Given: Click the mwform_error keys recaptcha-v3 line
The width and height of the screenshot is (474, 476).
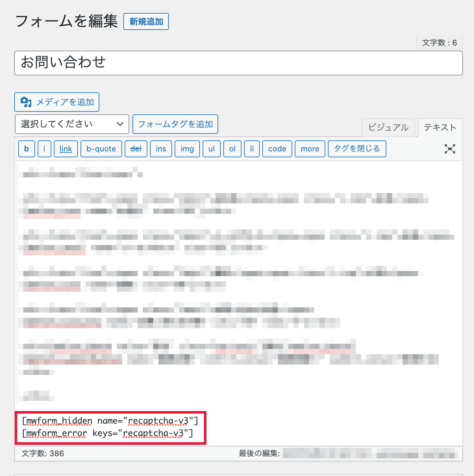Looking at the screenshot, I should click(107, 433).
